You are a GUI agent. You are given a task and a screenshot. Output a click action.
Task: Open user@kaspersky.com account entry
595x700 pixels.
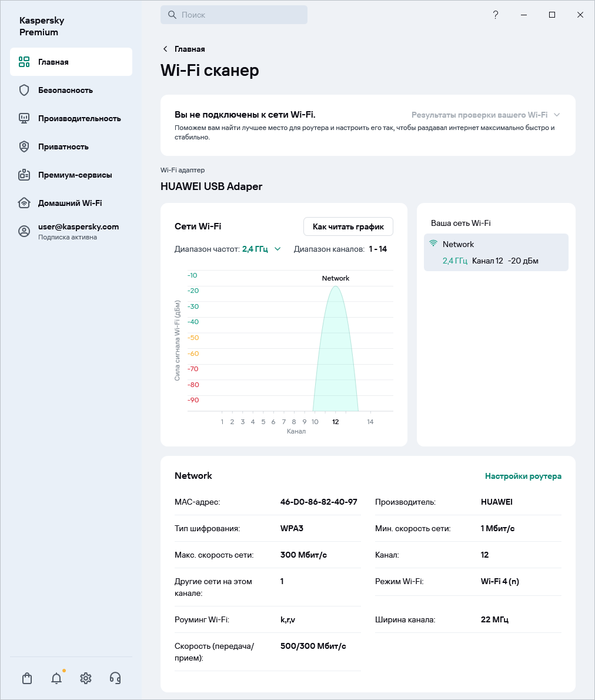71,231
